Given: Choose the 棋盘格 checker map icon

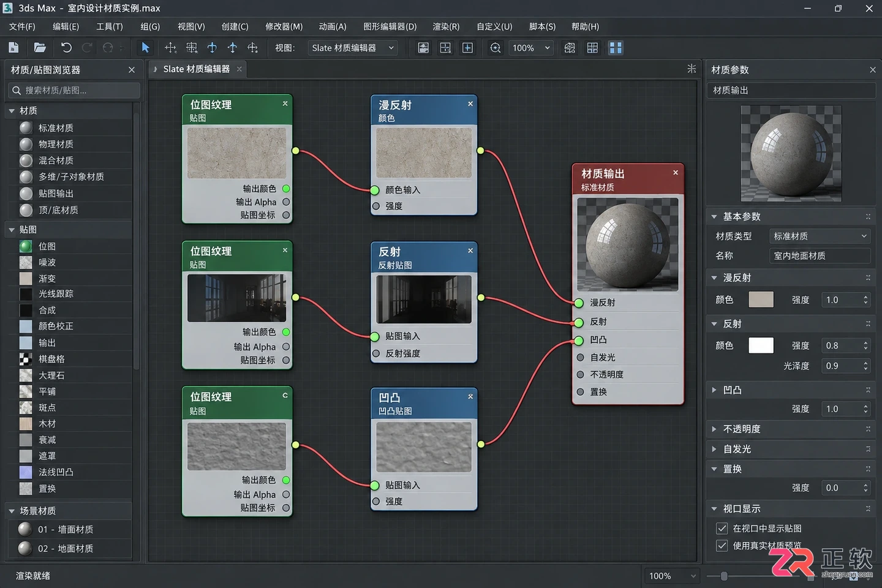Looking at the screenshot, I should (x=26, y=359).
